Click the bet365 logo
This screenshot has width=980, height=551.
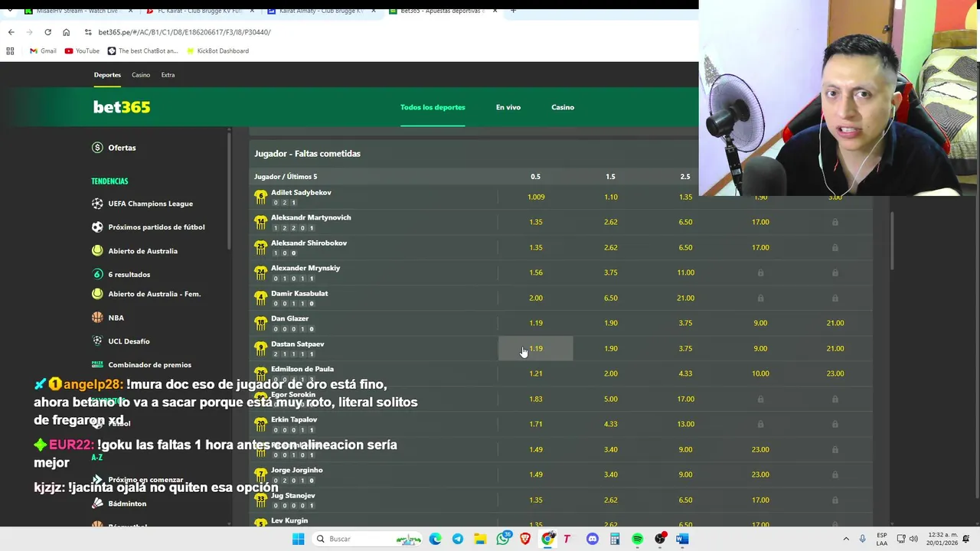[122, 107]
